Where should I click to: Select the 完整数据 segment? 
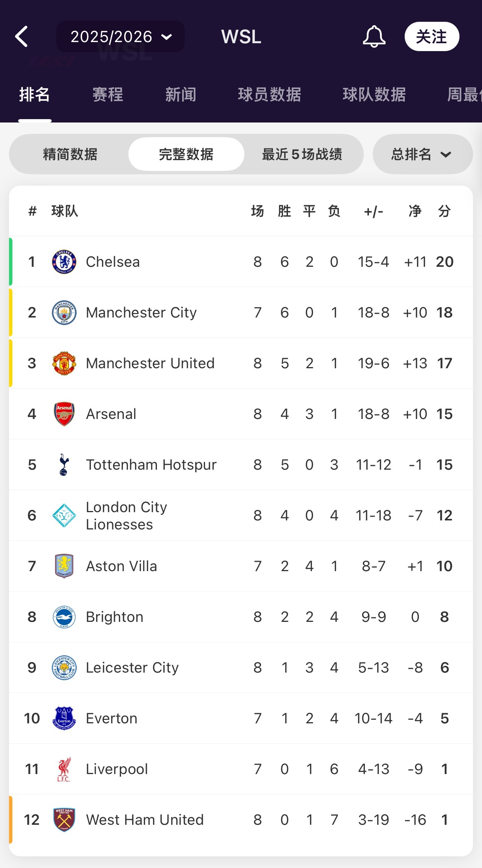coord(186,154)
